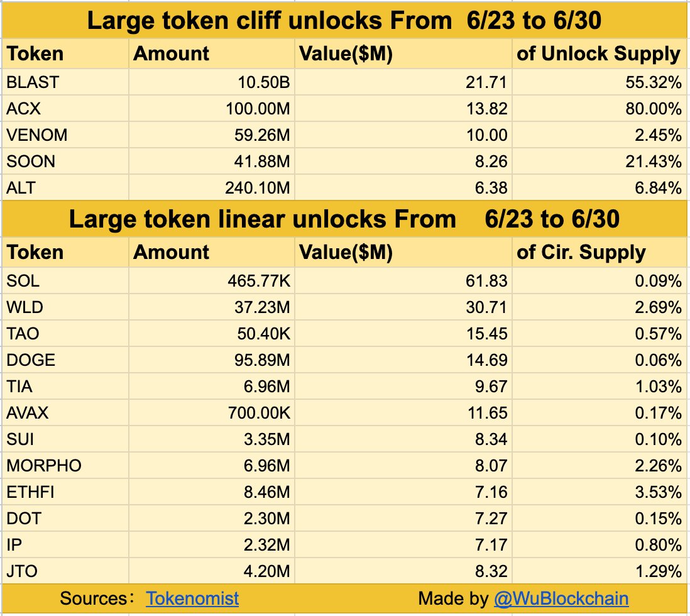
Task: Open the @WuBlockchain link
Action: 561,598
